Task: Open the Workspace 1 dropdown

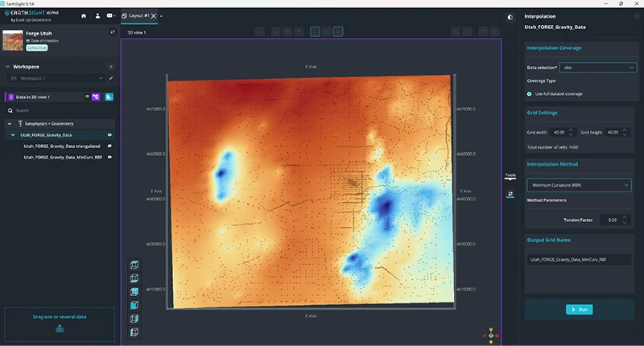Action: click(56, 78)
